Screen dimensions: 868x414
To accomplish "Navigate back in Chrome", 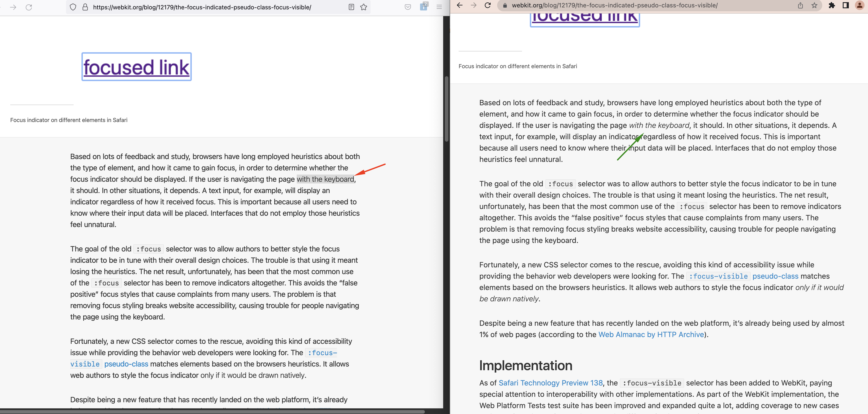I will click(460, 5).
